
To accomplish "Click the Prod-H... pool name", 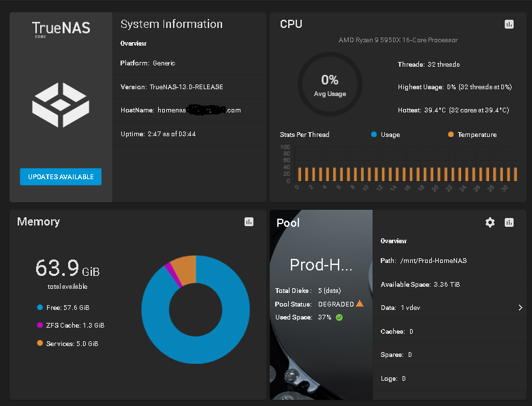I will (x=321, y=265).
